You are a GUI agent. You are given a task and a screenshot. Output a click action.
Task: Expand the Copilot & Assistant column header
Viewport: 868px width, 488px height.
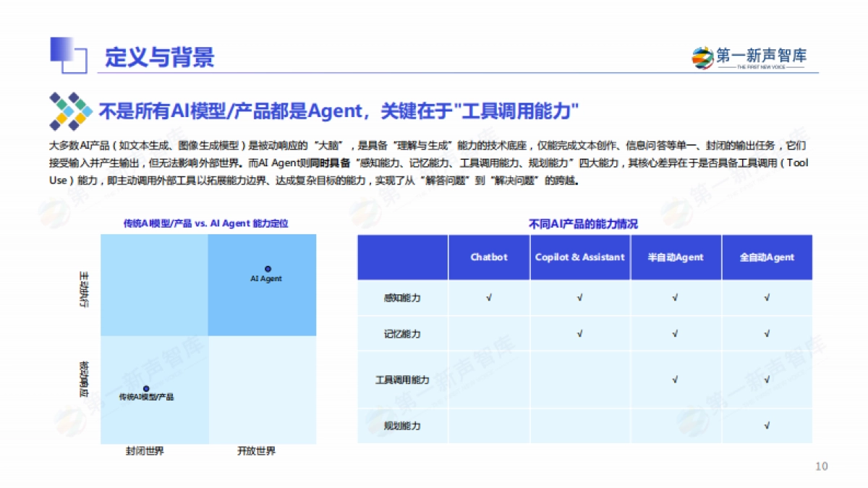click(x=580, y=257)
